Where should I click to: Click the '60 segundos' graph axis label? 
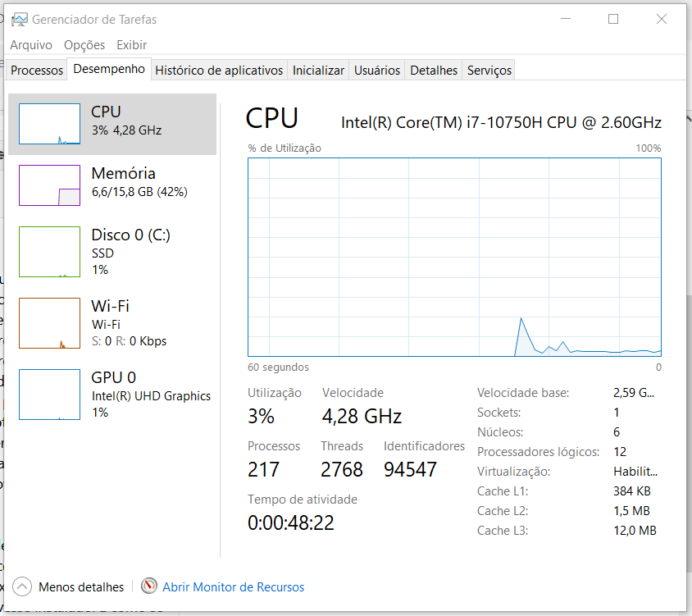[278, 367]
